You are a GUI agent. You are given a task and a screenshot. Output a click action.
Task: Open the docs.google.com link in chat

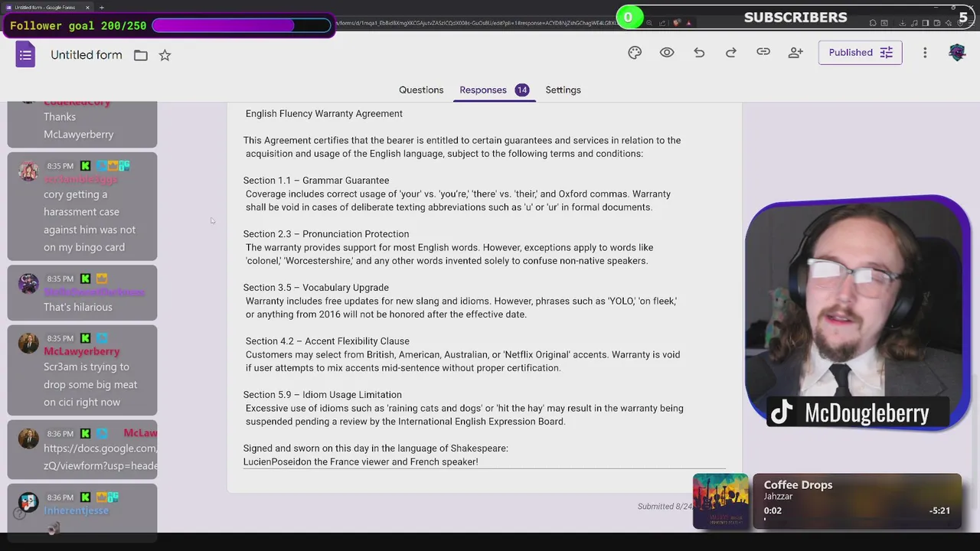click(x=100, y=457)
